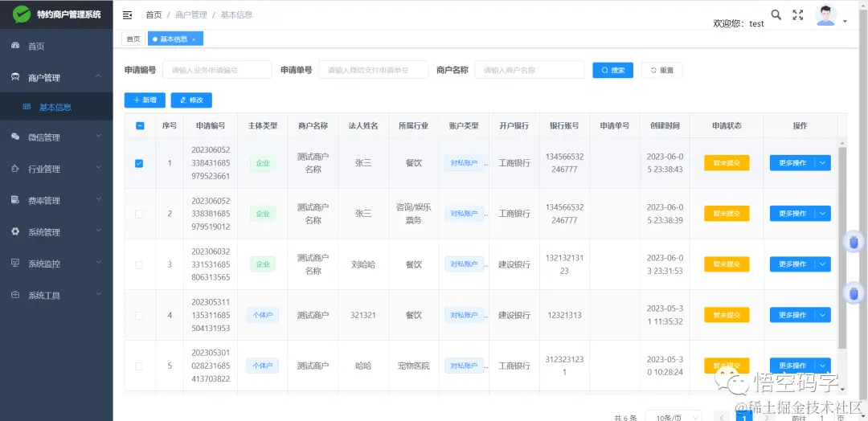Viewport: 868px width, 421px height.
Task: Click the 系统监控 monitor icon
Action: pos(15,263)
